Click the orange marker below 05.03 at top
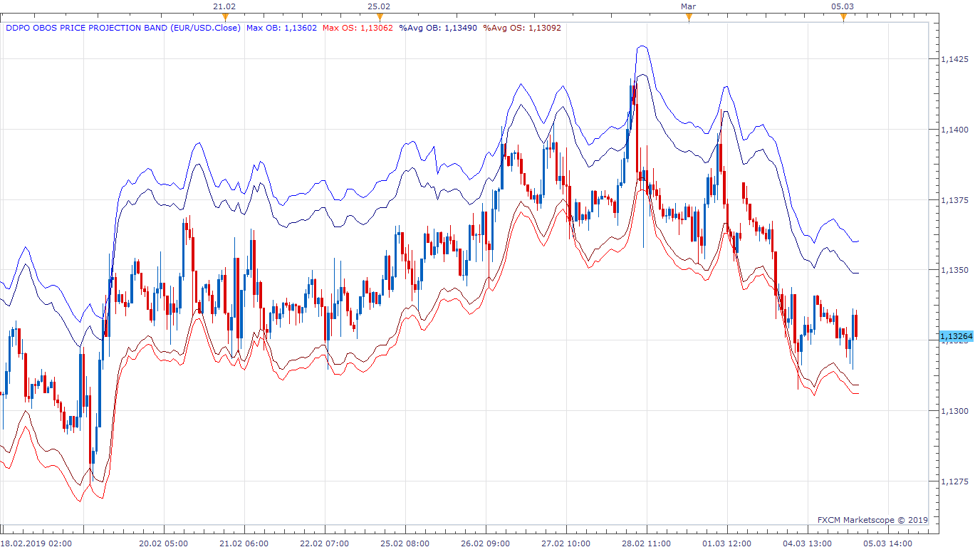The image size is (980, 552). click(843, 17)
